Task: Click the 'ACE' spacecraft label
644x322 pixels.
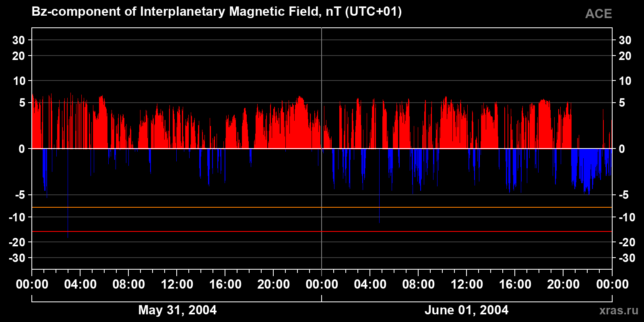Action: pos(599,14)
